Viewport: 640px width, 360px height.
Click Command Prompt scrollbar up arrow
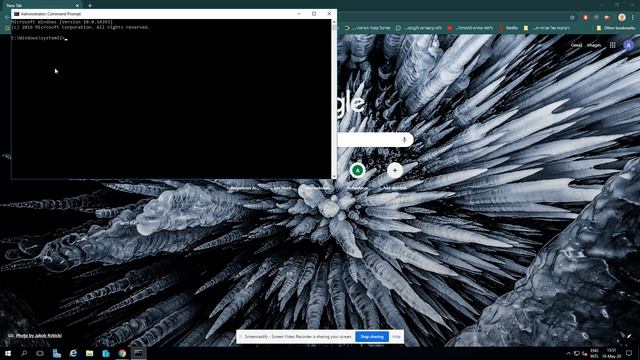tap(334, 22)
